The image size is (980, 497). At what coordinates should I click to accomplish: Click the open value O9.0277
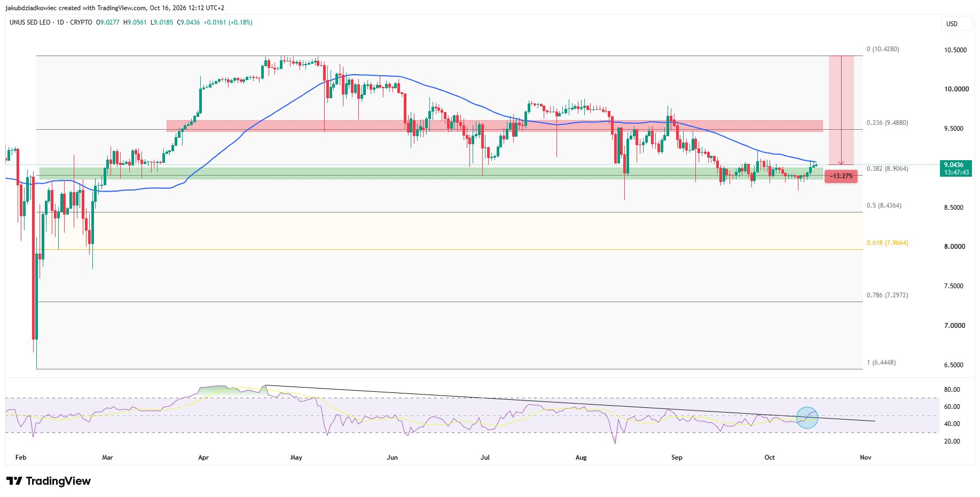point(108,22)
